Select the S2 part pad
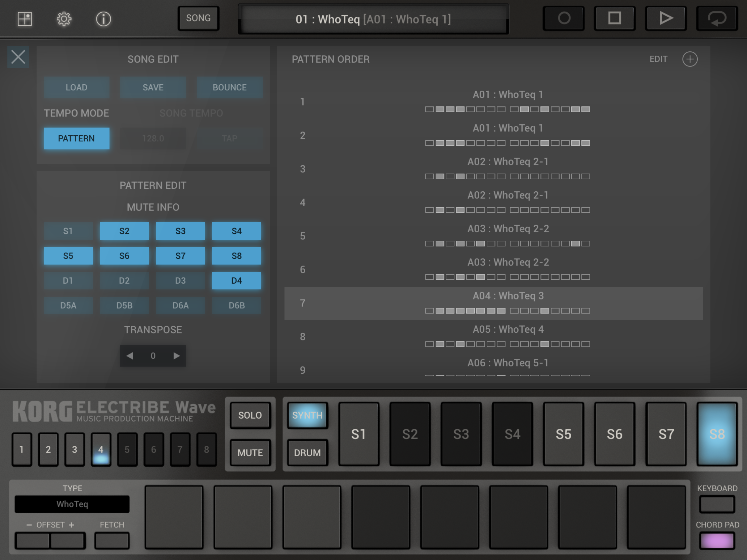 coord(410,434)
